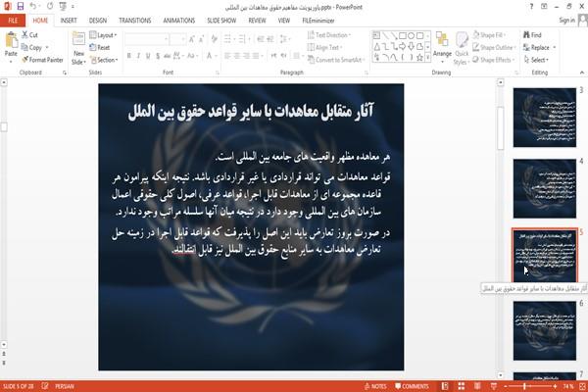Switch to the ANIMATIONS tab
Image resolution: width=588 pixels, height=392 pixels.
[179, 21]
